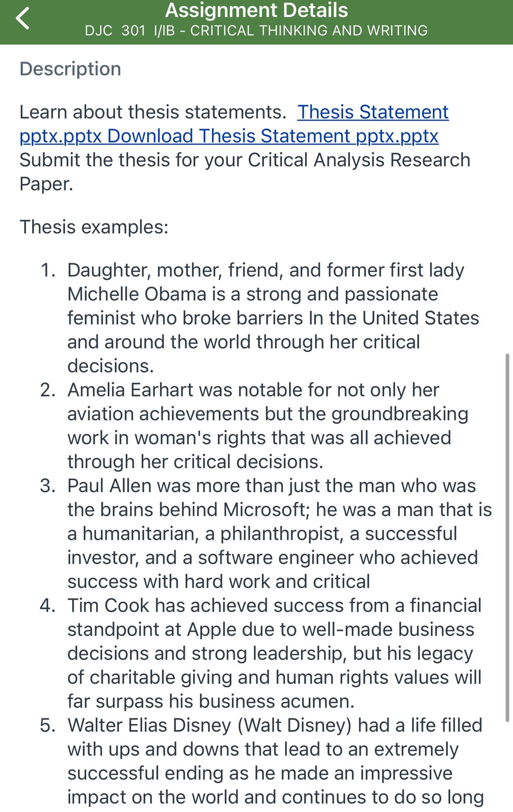
Task: Tap list number 2 marker
Action: click(x=48, y=390)
